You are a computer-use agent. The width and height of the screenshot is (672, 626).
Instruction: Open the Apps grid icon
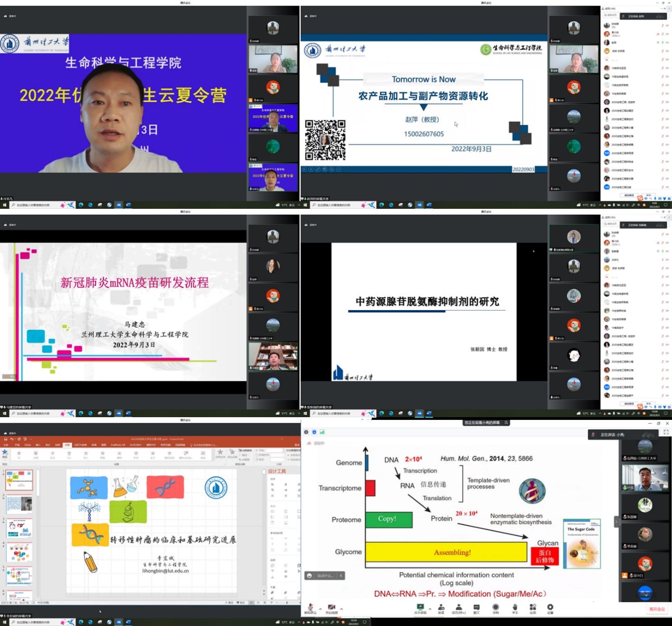coord(533,607)
